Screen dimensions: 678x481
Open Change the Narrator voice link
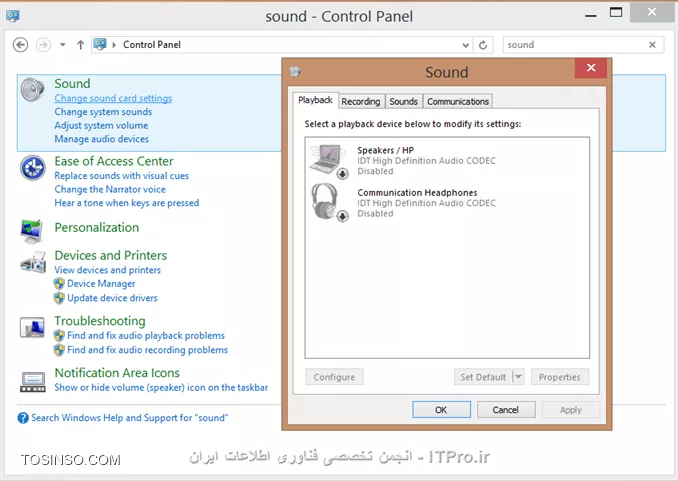pyautogui.click(x=110, y=189)
